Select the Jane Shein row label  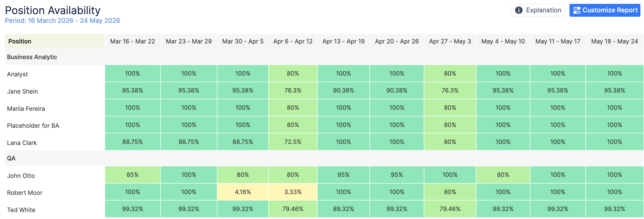22,92
